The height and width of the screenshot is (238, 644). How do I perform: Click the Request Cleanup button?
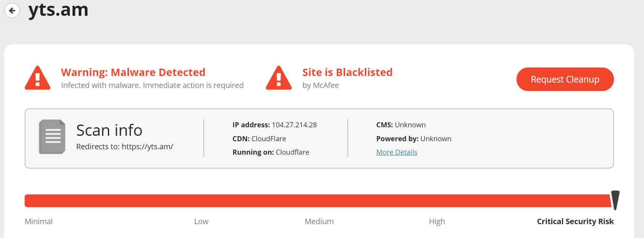(565, 79)
